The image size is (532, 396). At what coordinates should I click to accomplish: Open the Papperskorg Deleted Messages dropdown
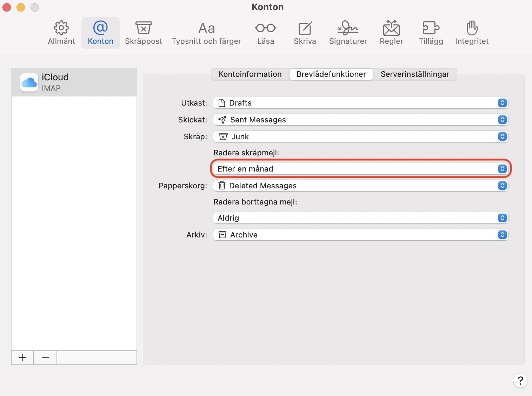click(x=361, y=186)
